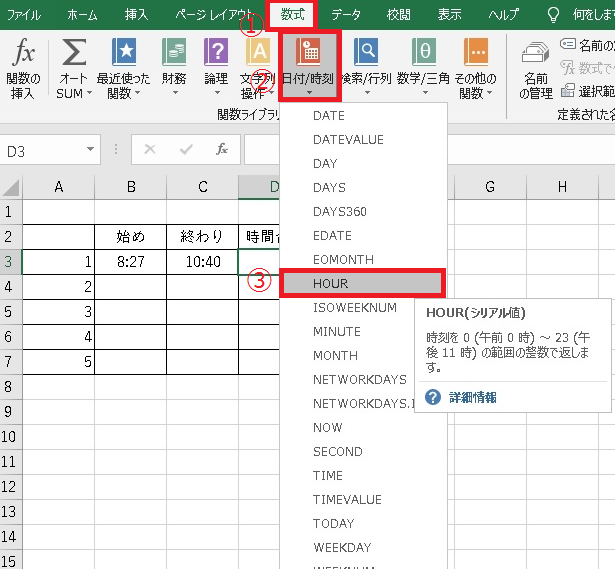Select row 8 header
This screenshot has width=615, height=569.
11,387
